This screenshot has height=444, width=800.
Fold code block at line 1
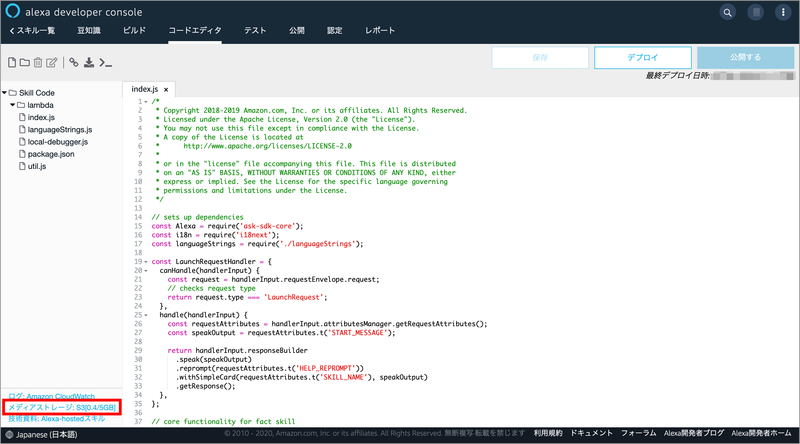click(x=146, y=102)
